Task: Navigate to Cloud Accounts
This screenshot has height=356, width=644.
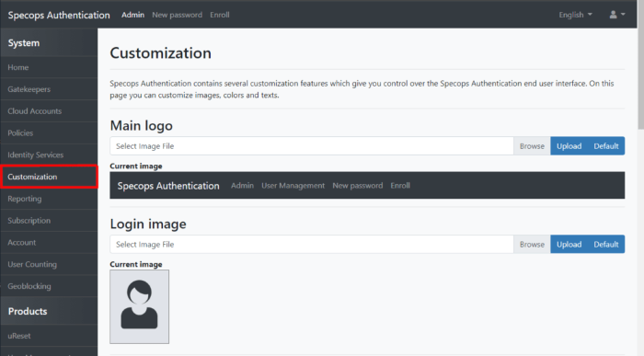Action: (49, 111)
